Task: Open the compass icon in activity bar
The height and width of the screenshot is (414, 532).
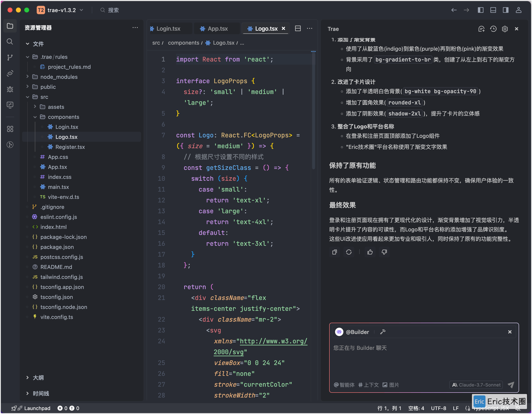Action: point(10,145)
